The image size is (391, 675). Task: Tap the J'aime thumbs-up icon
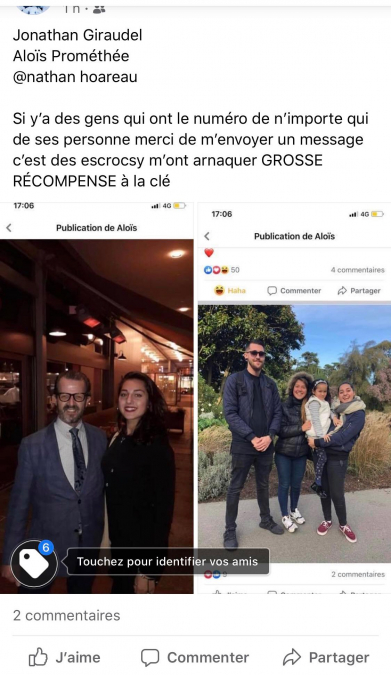38,657
